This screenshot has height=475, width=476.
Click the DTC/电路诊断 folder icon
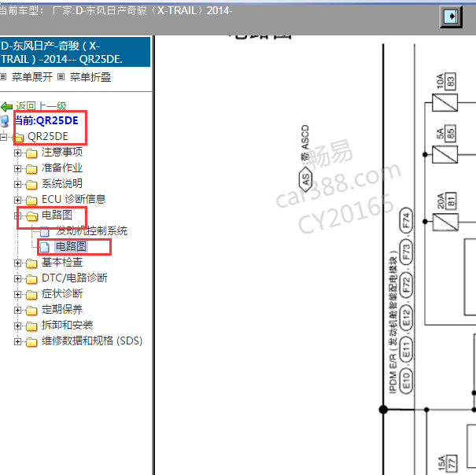point(31,279)
